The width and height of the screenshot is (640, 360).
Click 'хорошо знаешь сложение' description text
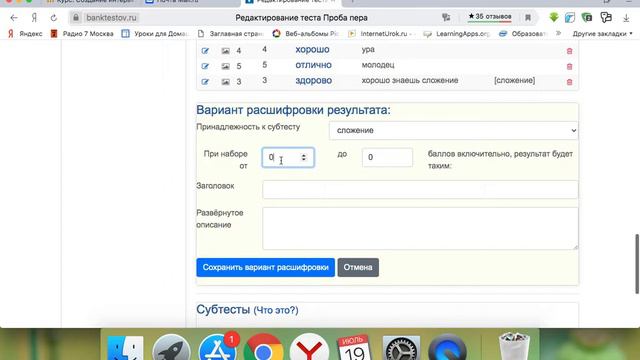410,80
